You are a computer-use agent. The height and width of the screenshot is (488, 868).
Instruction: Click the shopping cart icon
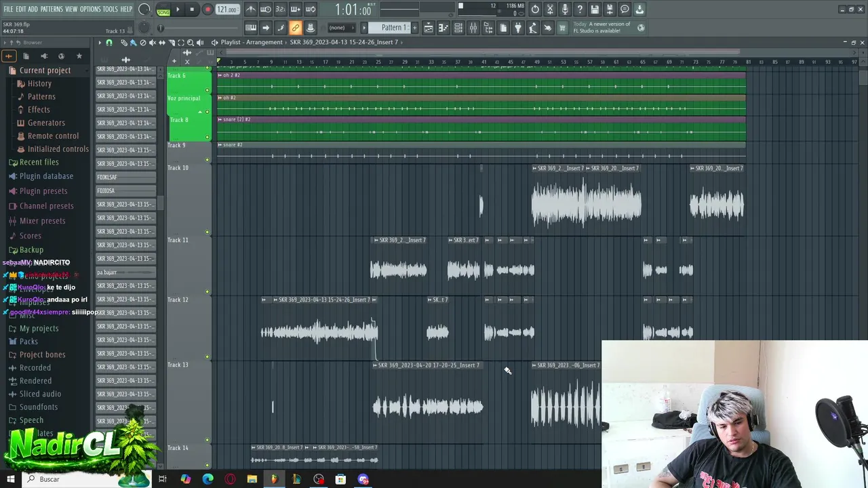tap(562, 28)
